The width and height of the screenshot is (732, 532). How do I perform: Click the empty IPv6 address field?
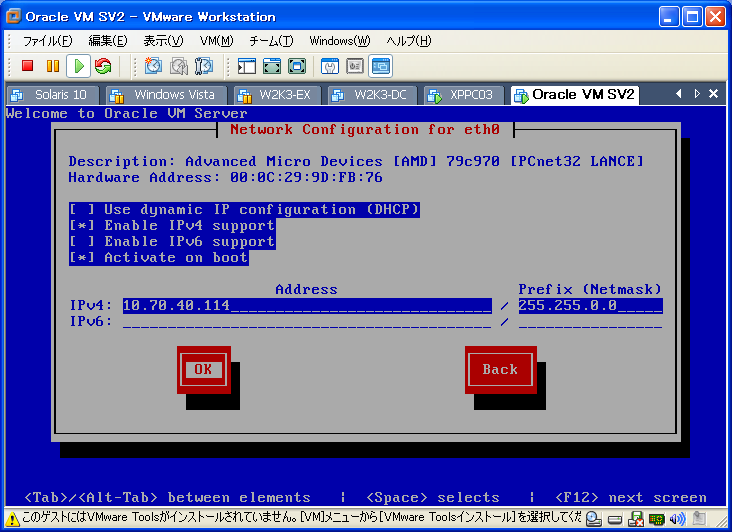click(x=307, y=322)
